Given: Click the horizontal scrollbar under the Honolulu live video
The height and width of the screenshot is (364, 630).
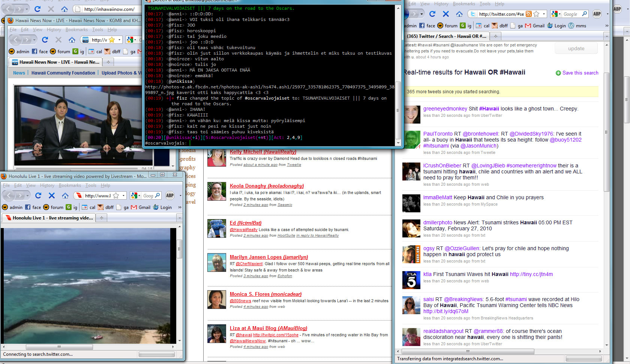Looking at the screenshot, I should pyautogui.click(x=59, y=347).
